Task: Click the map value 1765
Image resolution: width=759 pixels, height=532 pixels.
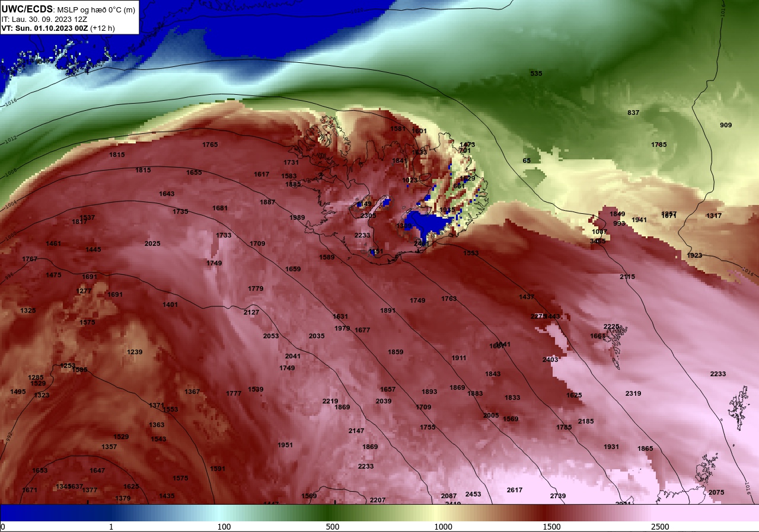Action: point(210,145)
